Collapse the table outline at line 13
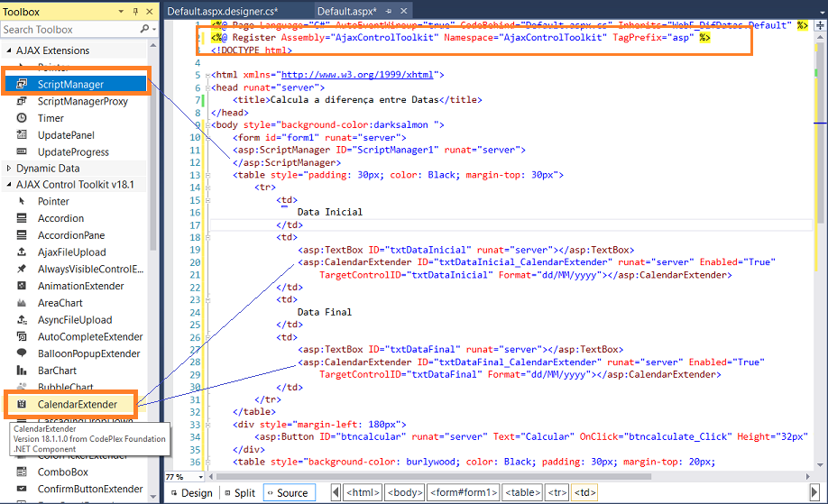The image size is (828, 504). pos(207,175)
